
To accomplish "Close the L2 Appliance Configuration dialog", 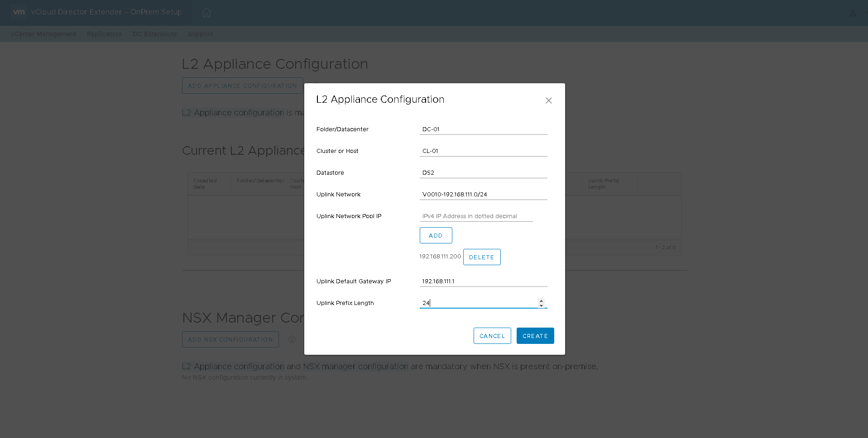I will tap(548, 100).
